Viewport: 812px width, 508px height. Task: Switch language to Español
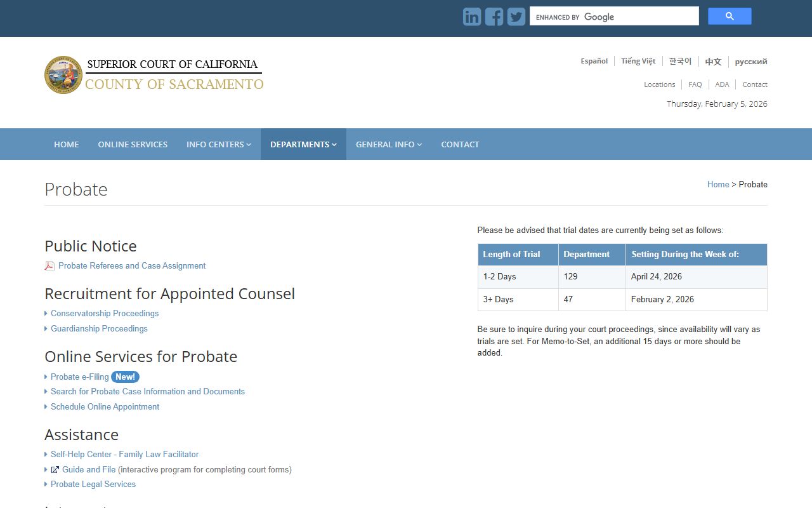click(x=594, y=61)
